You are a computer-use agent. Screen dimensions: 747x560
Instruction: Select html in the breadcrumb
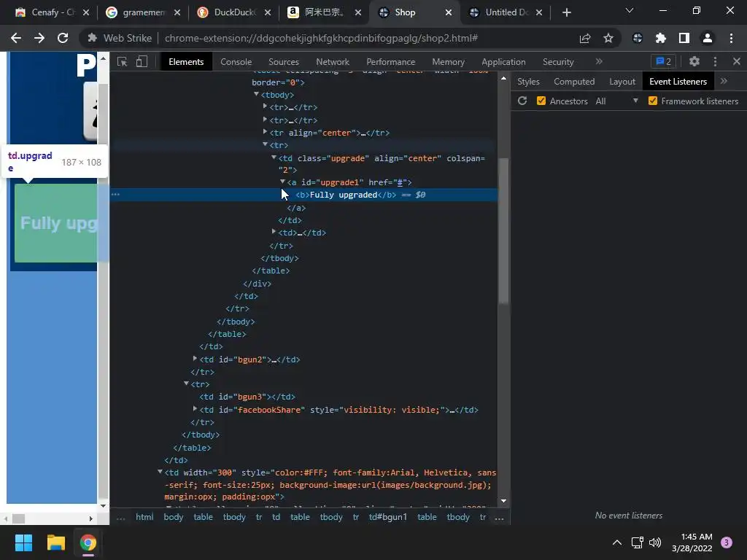(144, 517)
